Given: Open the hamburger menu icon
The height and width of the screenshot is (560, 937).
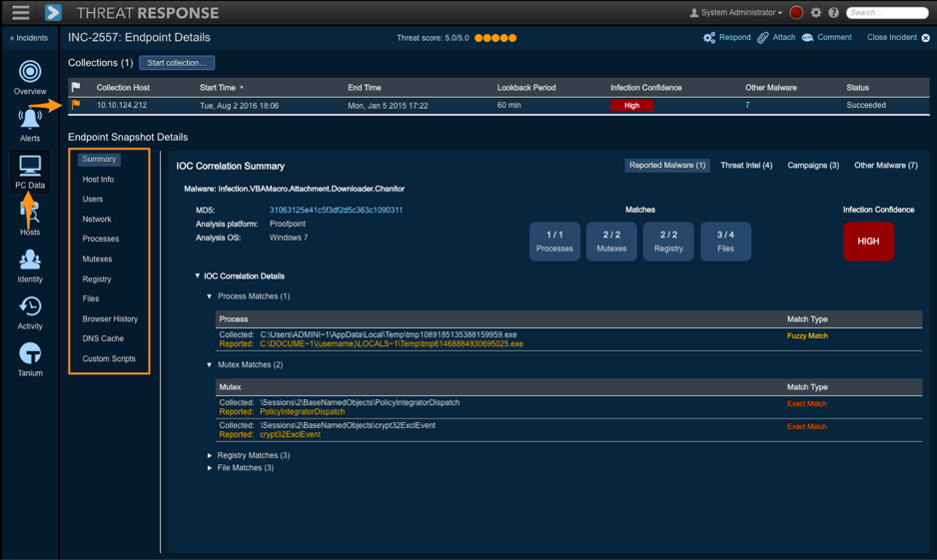Looking at the screenshot, I should (21, 13).
